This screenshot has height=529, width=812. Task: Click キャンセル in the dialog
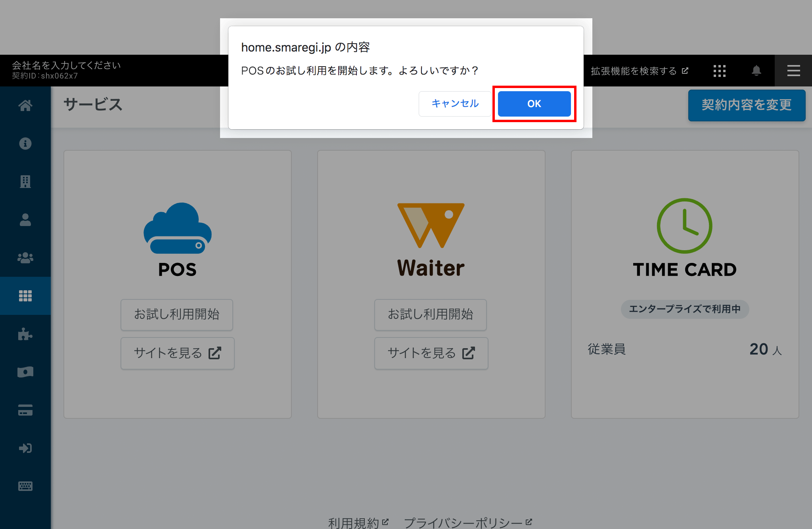coord(455,103)
